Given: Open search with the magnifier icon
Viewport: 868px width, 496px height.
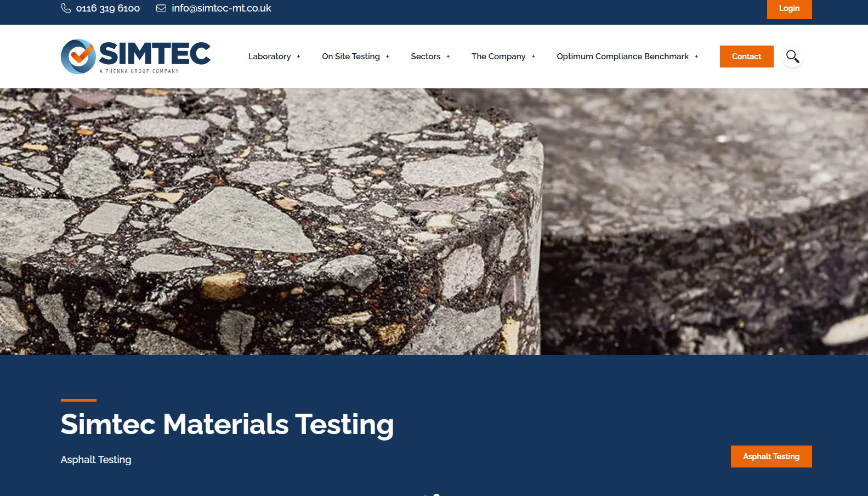Looking at the screenshot, I should tap(792, 57).
